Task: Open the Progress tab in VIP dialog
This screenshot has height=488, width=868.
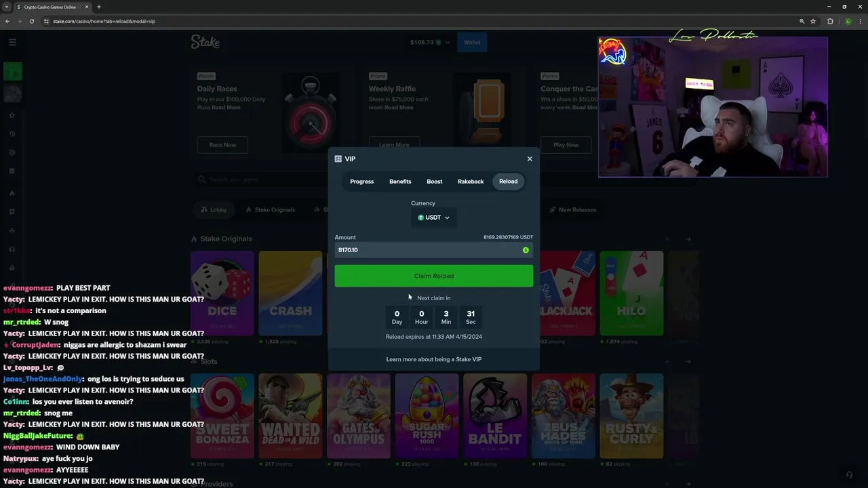Action: pyautogui.click(x=361, y=182)
